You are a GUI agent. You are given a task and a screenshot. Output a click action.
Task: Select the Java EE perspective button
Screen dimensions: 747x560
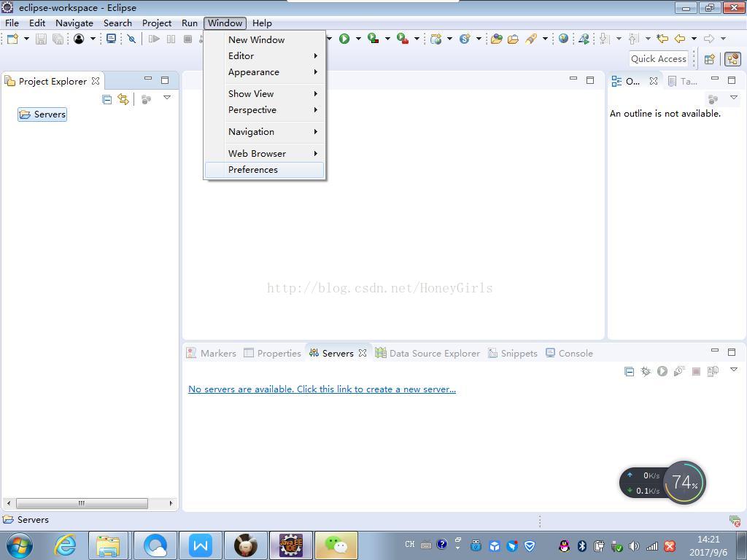(x=732, y=59)
